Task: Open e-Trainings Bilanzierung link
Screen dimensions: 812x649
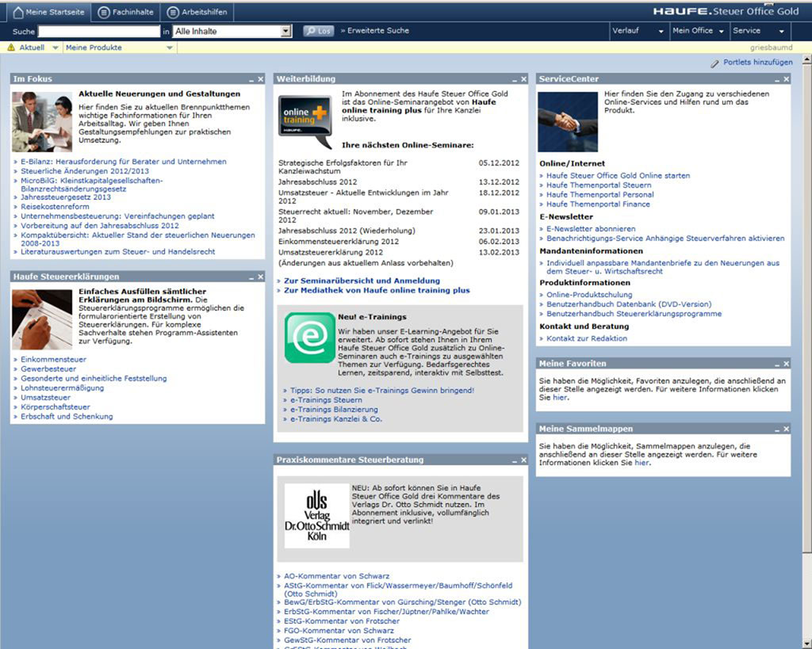Action: pyautogui.click(x=334, y=410)
